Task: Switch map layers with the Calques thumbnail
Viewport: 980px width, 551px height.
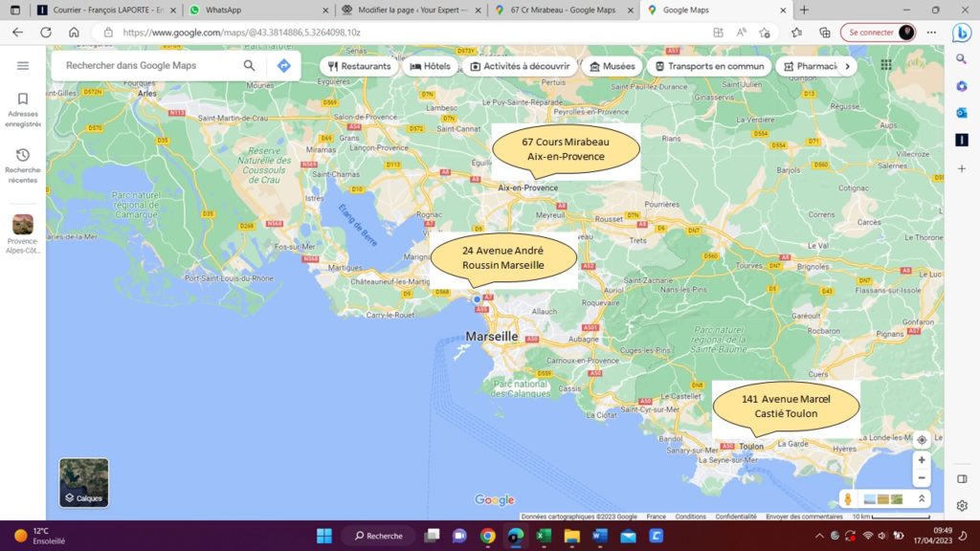Action: tap(84, 482)
